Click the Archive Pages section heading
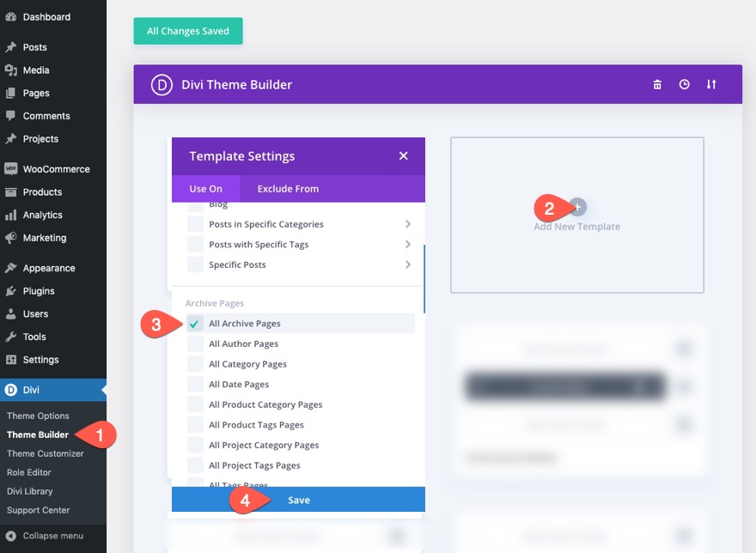 (215, 303)
